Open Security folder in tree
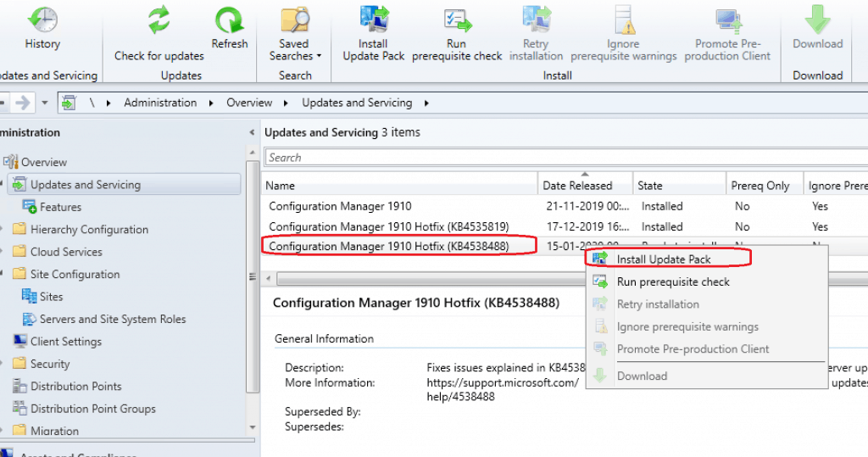Viewport: 868px width, 457px height. point(50,364)
